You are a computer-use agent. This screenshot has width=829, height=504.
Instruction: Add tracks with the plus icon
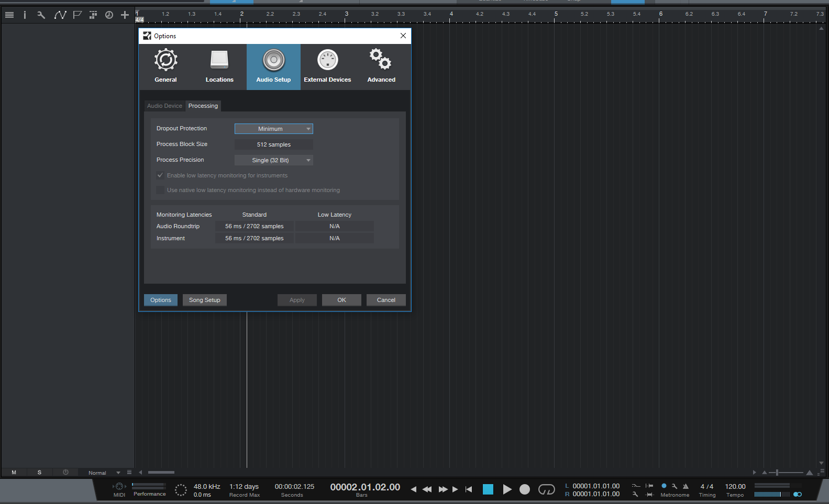point(125,15)
